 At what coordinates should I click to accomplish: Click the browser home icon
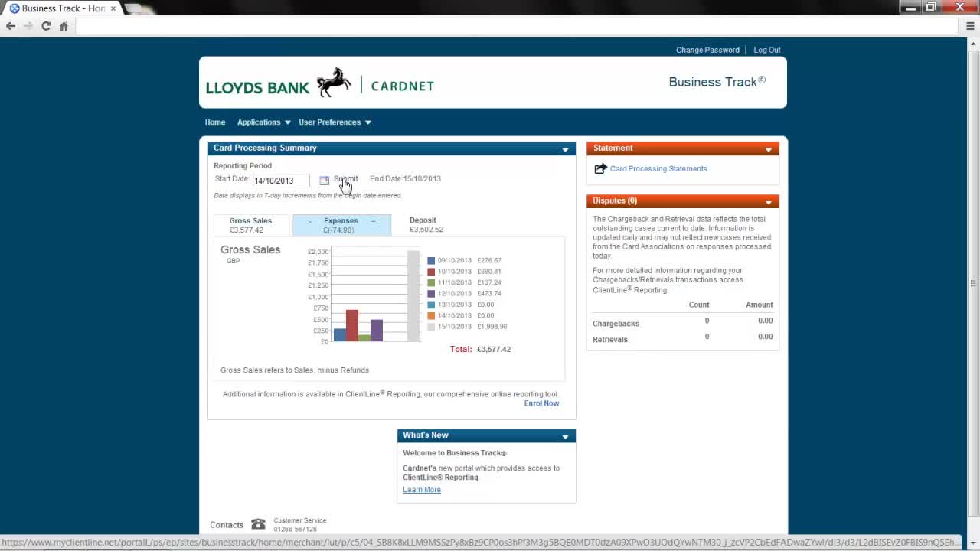[x=64, y=26]
